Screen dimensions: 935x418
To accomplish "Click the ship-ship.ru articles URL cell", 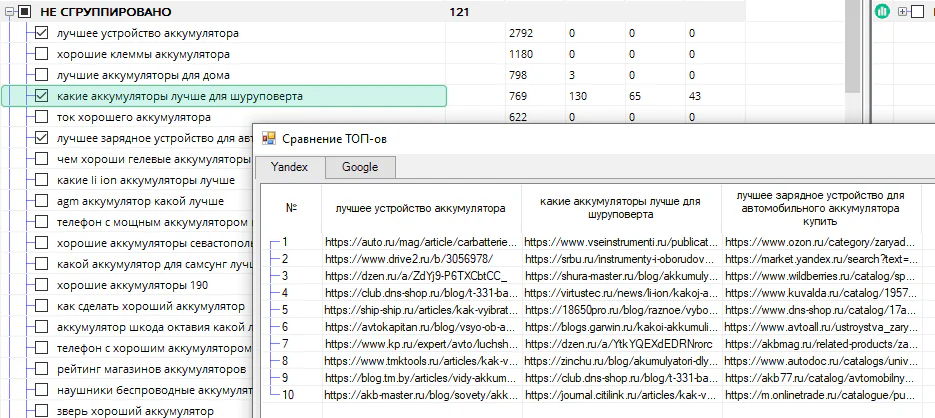I will click(x=421, y=309).
